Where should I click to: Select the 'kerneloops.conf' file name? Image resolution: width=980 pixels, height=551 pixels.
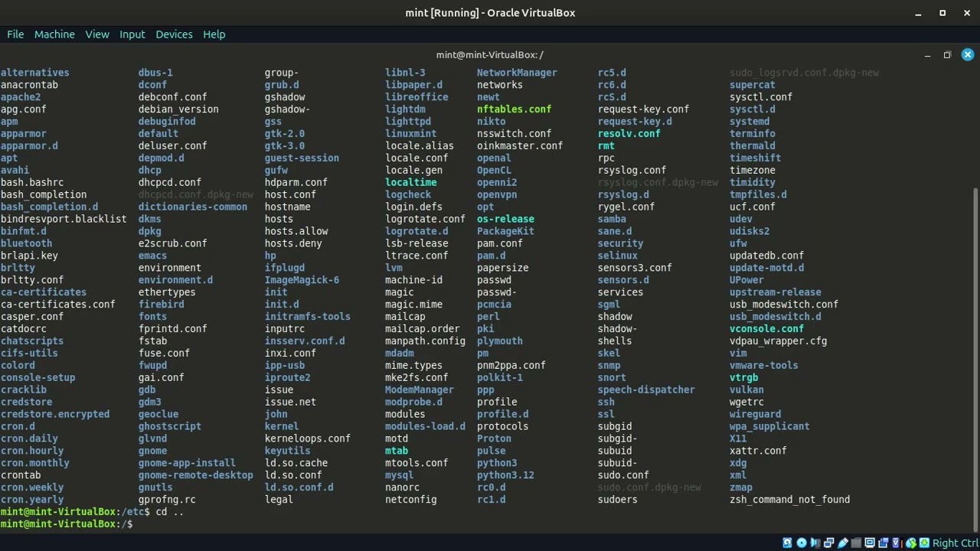click(x=308, y=439)
